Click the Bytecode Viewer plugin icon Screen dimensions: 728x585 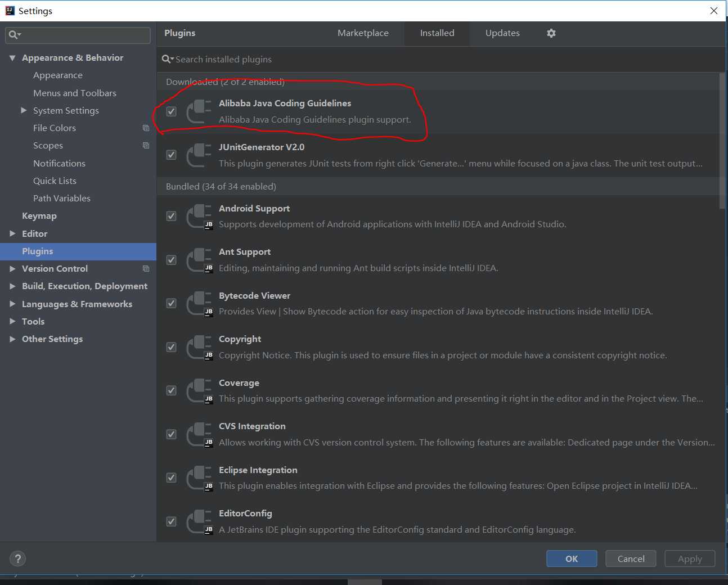[x=199, y=304]
